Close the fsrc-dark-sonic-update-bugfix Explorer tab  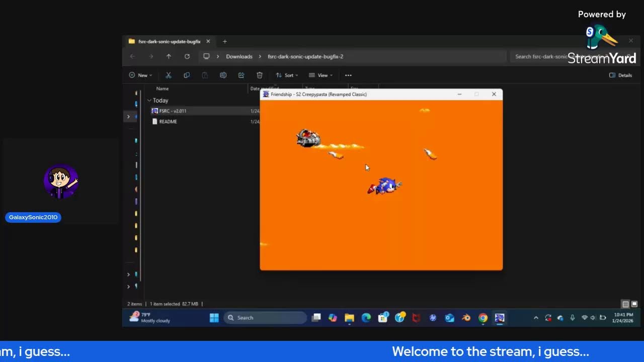click(x=208, y=41)
